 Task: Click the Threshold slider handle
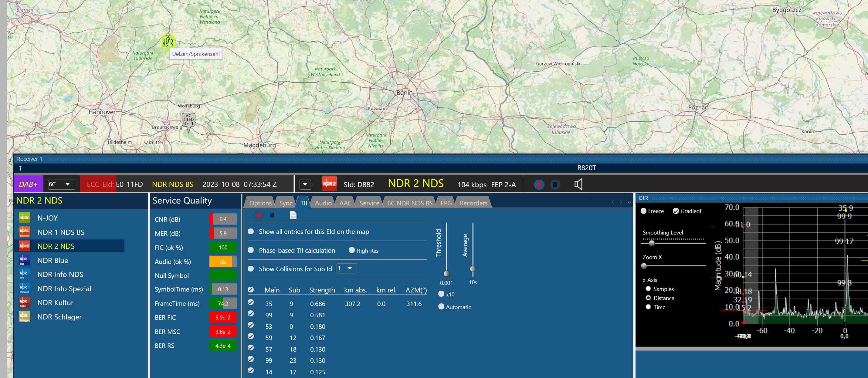(x=446, y=273)
